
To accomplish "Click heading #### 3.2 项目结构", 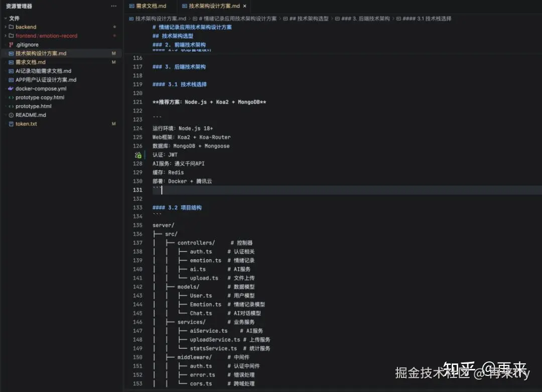I will [x=177, y=208].
